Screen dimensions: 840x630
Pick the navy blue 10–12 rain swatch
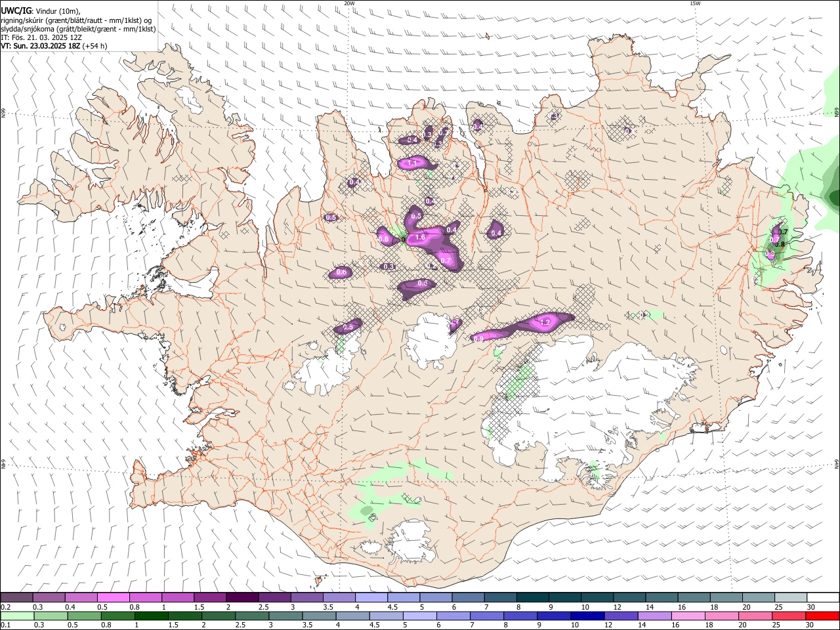click(587, 616)
